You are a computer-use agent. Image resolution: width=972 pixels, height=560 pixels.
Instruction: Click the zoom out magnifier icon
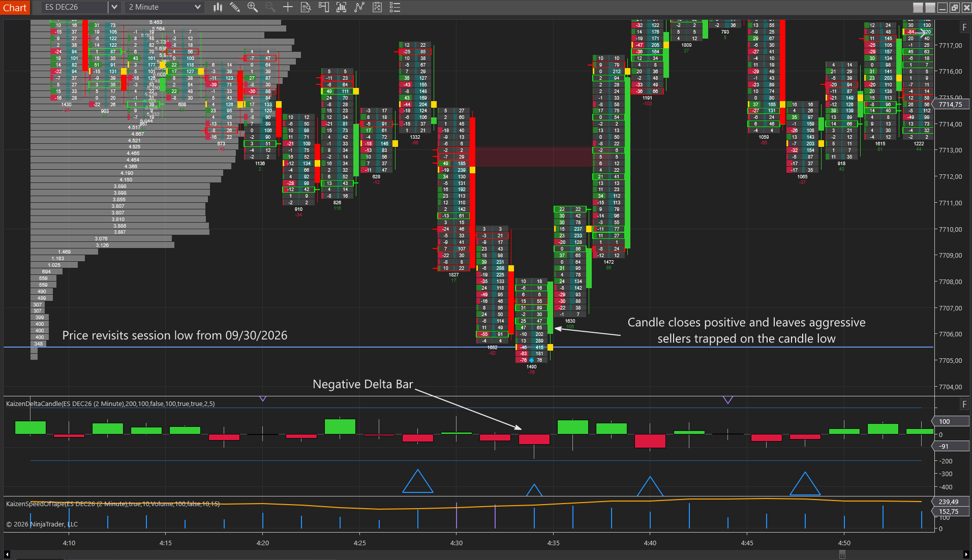270,7
